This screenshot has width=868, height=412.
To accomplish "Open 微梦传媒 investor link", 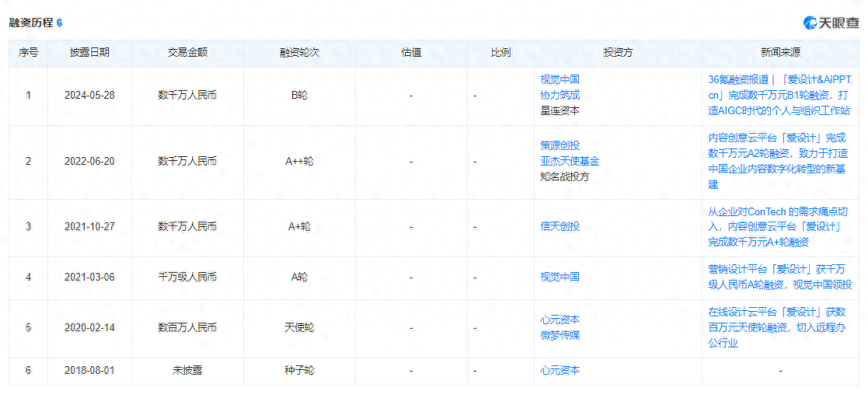I will 559,335.
